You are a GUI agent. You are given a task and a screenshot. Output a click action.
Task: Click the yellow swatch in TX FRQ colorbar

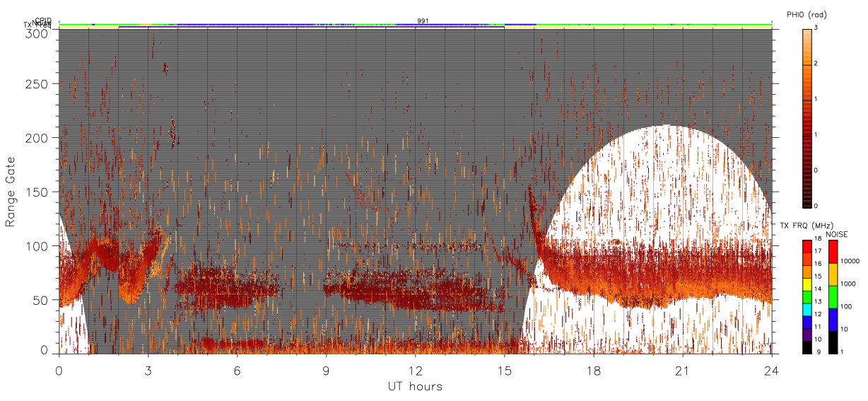807,283
